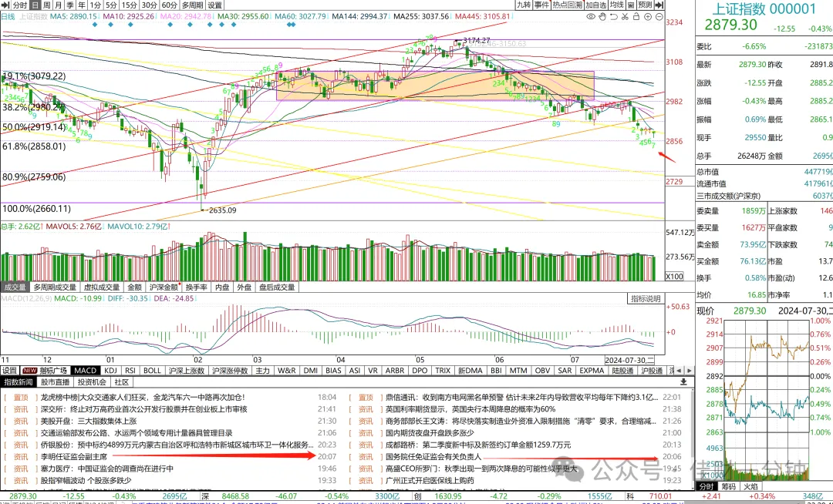833x504 pixels.
Task: Open the 股市直播 news tab
Action: [56, 382]
